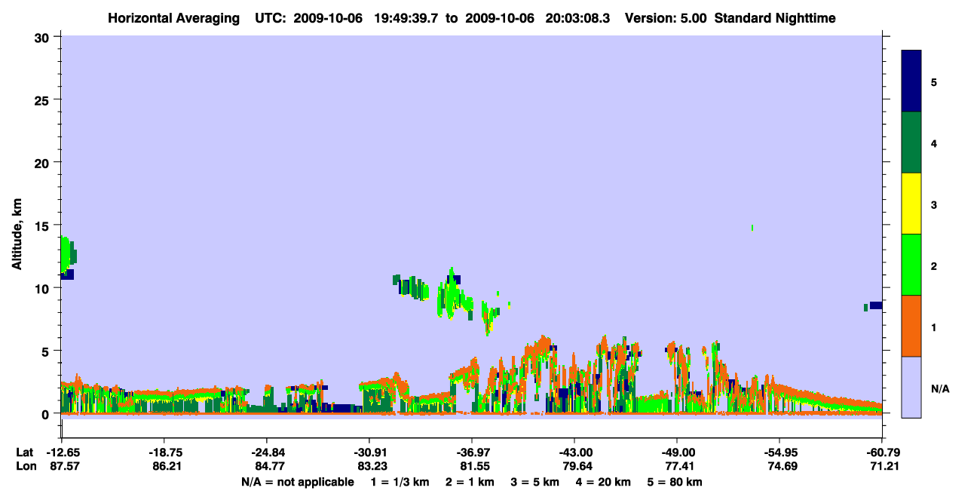Click the colorbar label '4'
980x503 pixels.
pyautogui.click(x=934, y=143)
